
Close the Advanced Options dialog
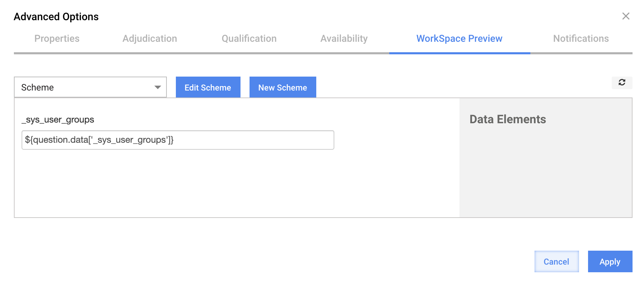tap(626, 16)
